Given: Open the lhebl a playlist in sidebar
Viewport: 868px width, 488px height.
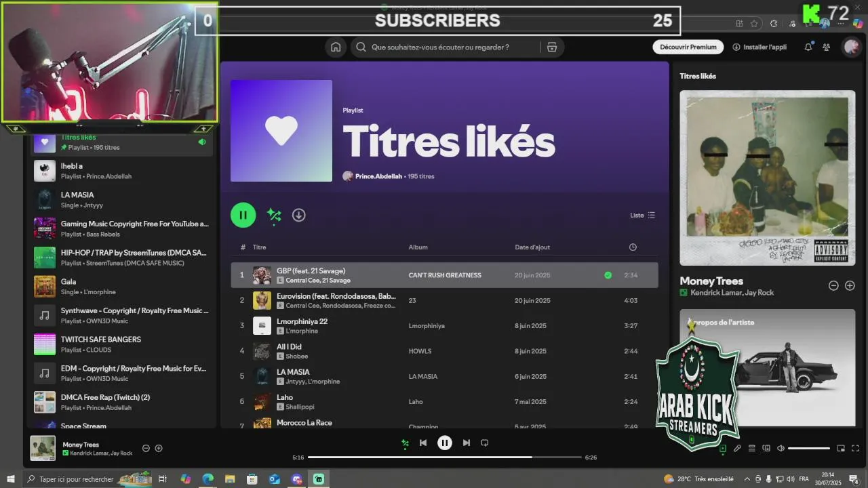Looking at the screenshot, I should click(x=122, y=171).
